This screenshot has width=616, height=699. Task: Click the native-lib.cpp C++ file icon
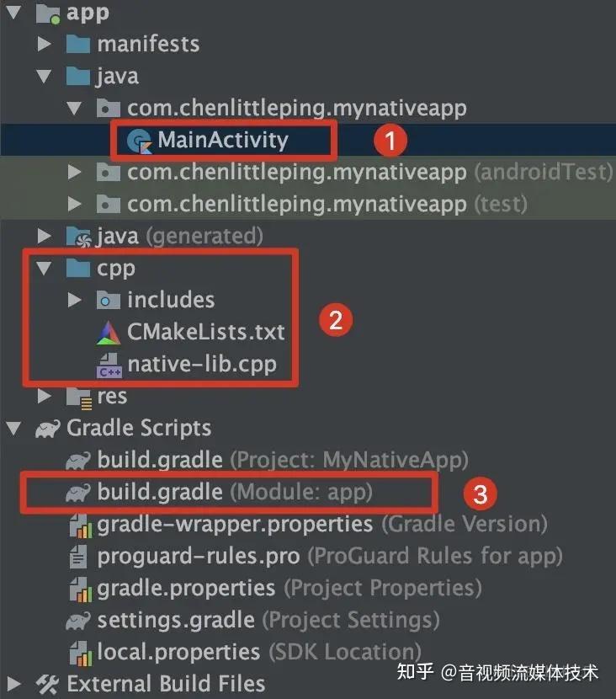(109, 366)
